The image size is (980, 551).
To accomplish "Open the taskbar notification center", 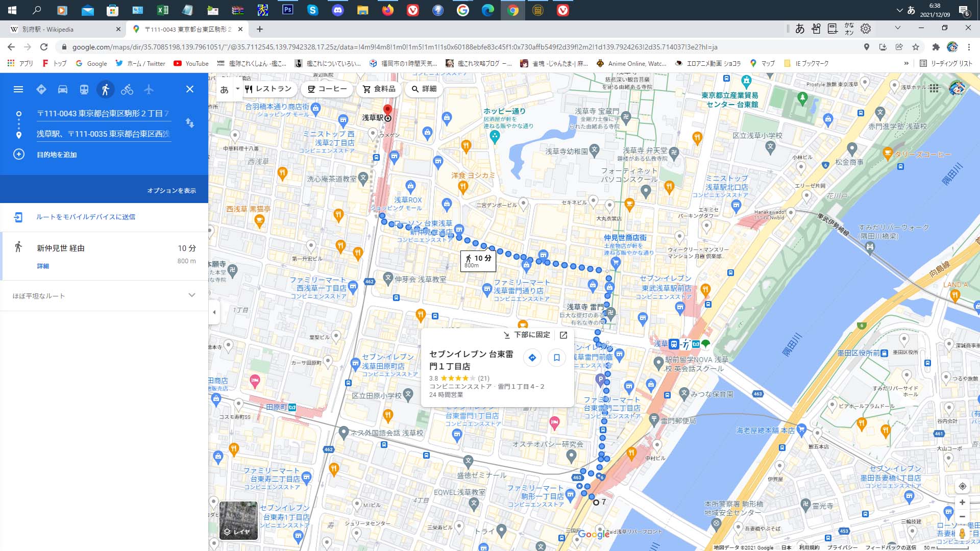I will [x=964, y=10].
